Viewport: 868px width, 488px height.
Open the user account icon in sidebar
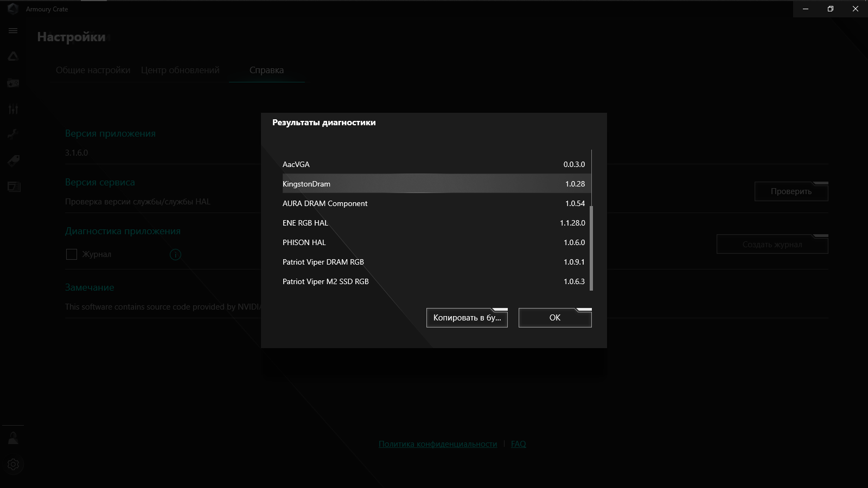(x=13, y=438)
